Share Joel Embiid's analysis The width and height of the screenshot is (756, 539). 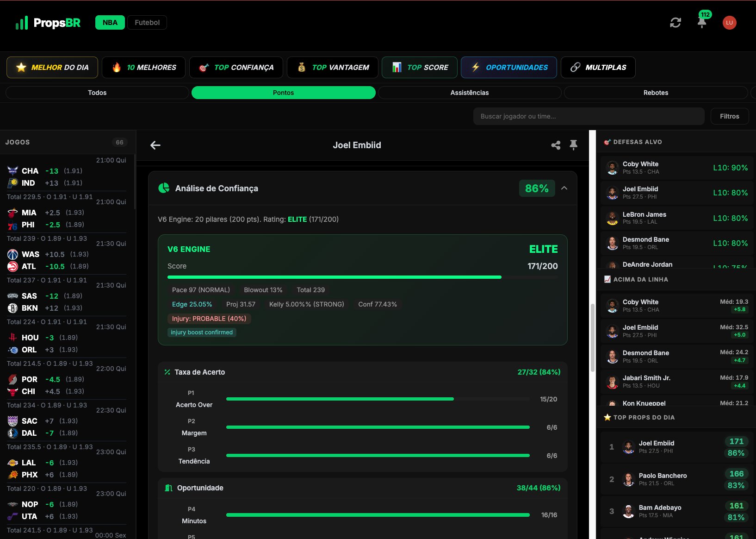click(x=556, y=145)
